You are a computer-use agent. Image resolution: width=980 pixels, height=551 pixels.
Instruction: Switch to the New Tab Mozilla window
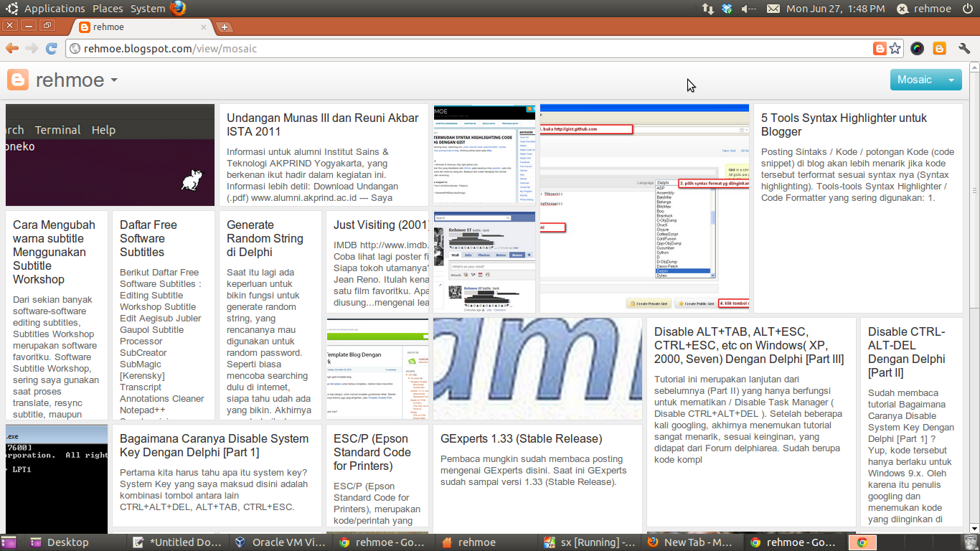[693, 542]
